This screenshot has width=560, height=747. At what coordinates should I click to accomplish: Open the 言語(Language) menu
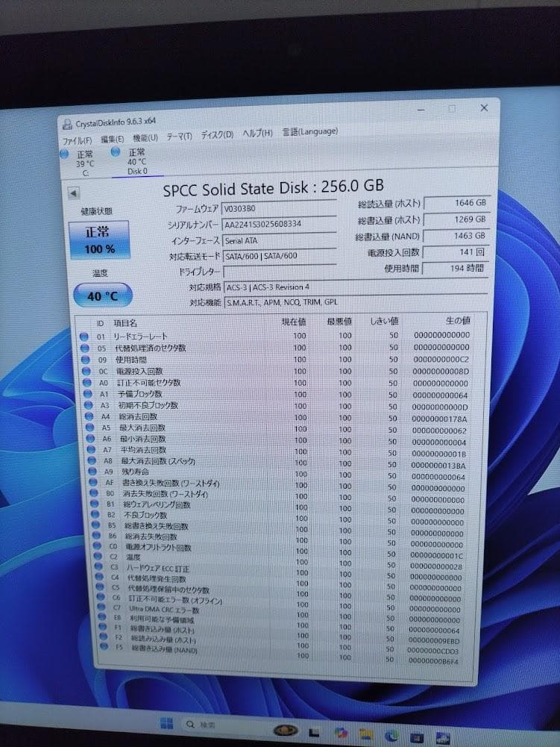310,131
